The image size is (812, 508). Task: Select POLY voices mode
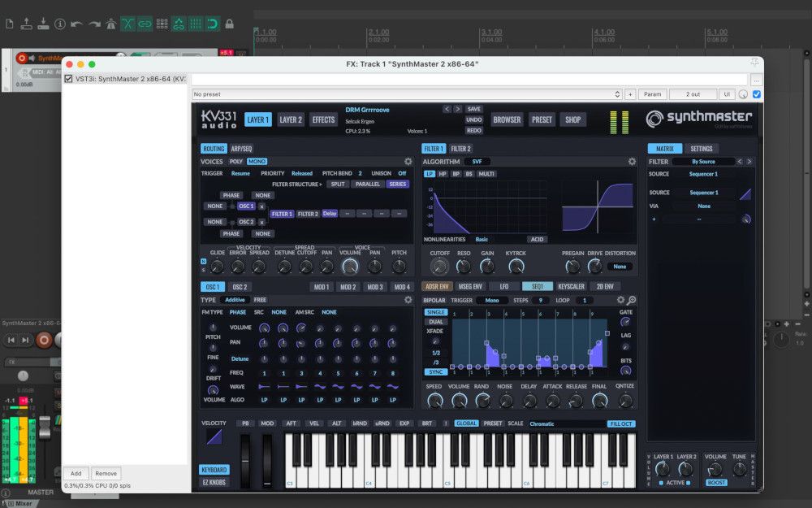(236, 162)
